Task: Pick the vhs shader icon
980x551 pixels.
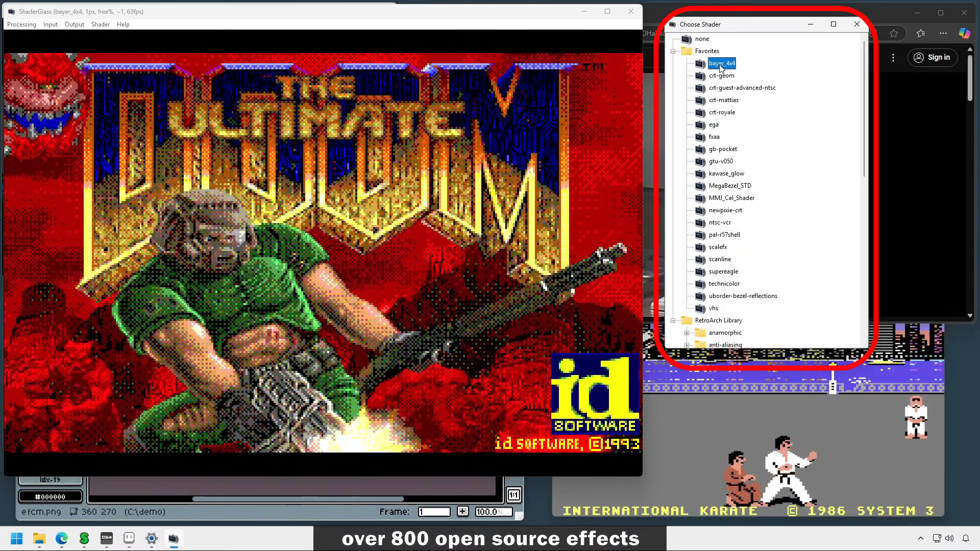Action: coord(700,308)
